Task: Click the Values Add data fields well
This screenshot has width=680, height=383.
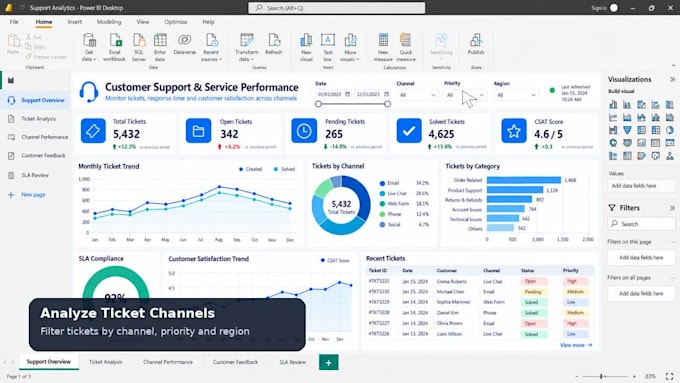Action: coord(641,186)
